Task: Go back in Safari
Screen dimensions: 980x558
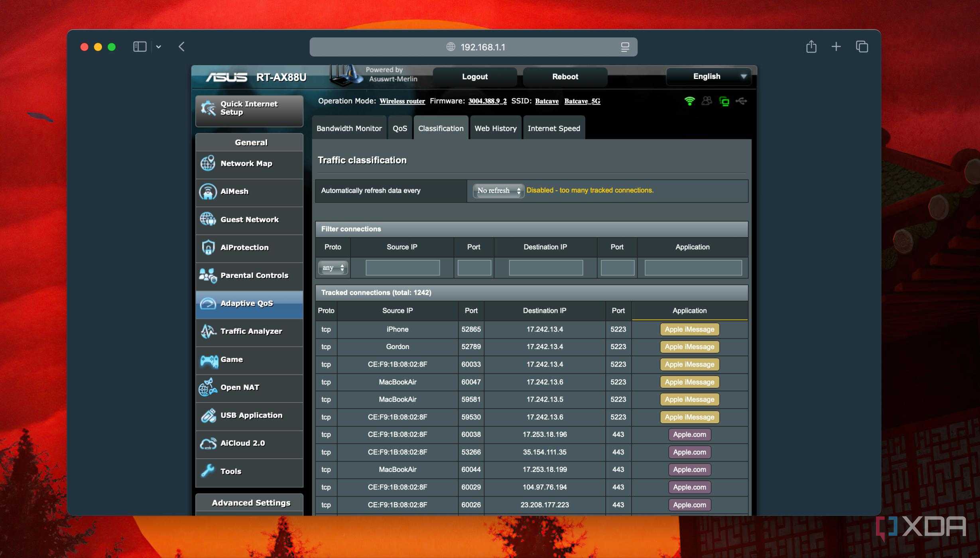Action: pyautogui.click(x=181, y=47)
